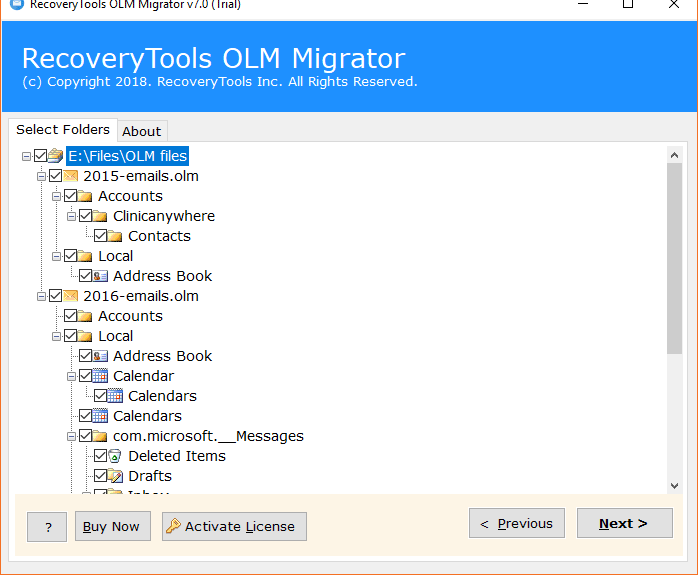Select the com.microsoft.__Messages label
The width and height of the screenshot is (698, 587).
pyautogui.click(x=208, y=436)
